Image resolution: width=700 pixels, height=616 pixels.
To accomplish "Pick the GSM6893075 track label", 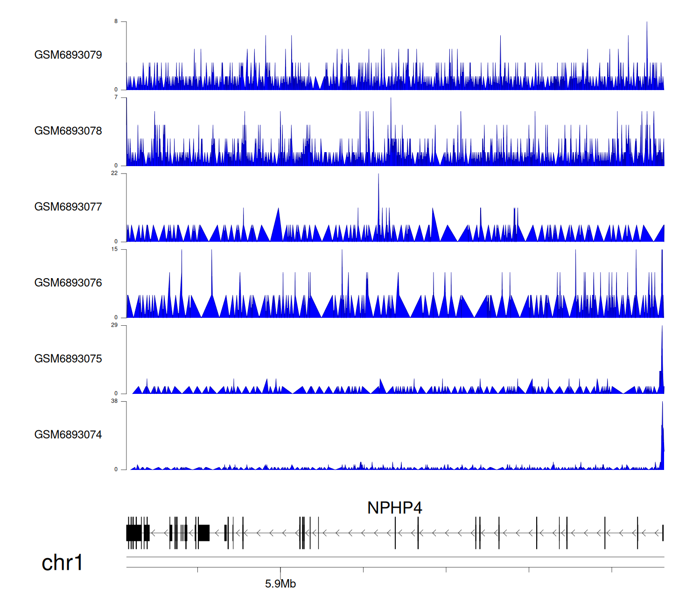I will click(68, 359).
